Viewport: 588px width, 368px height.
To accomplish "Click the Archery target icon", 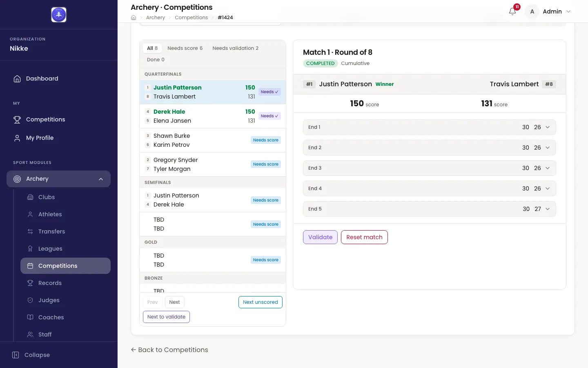I will click(17, 179).
